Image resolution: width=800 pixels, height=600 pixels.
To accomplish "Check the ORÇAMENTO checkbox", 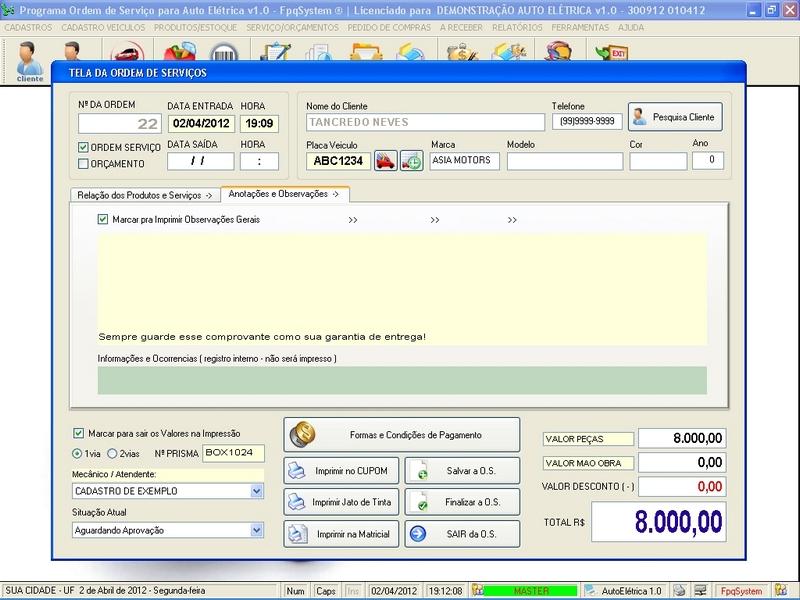I will point(84,164).
